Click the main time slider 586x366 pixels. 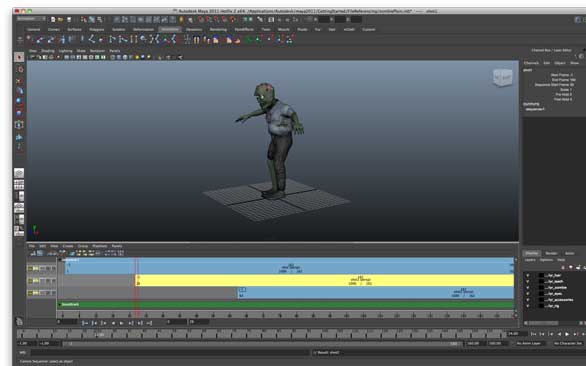262,334
